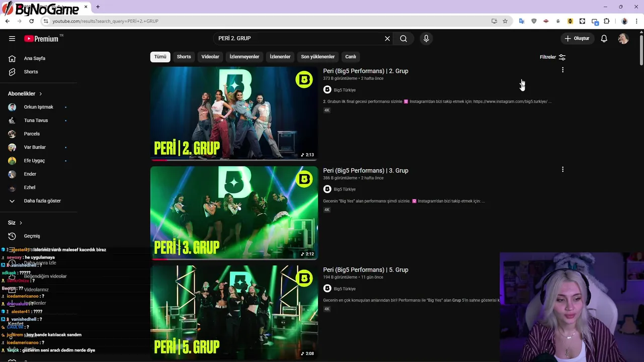644x362 pixels.
Task: Click the address bar URL
Action: pos(106,21)
